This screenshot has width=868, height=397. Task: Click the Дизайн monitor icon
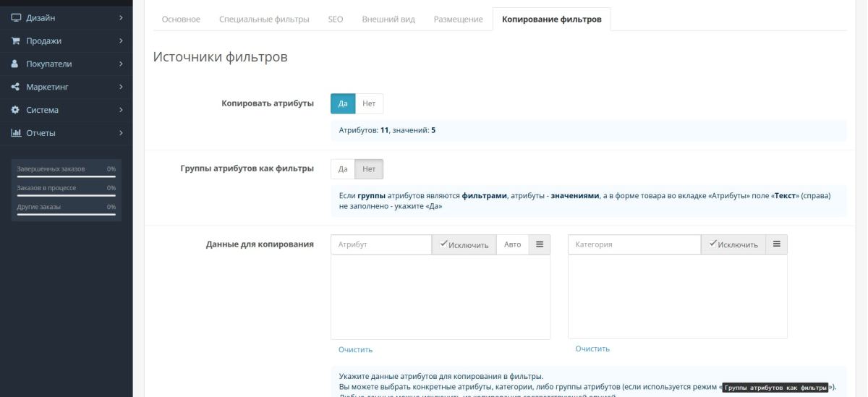(15, 17)
